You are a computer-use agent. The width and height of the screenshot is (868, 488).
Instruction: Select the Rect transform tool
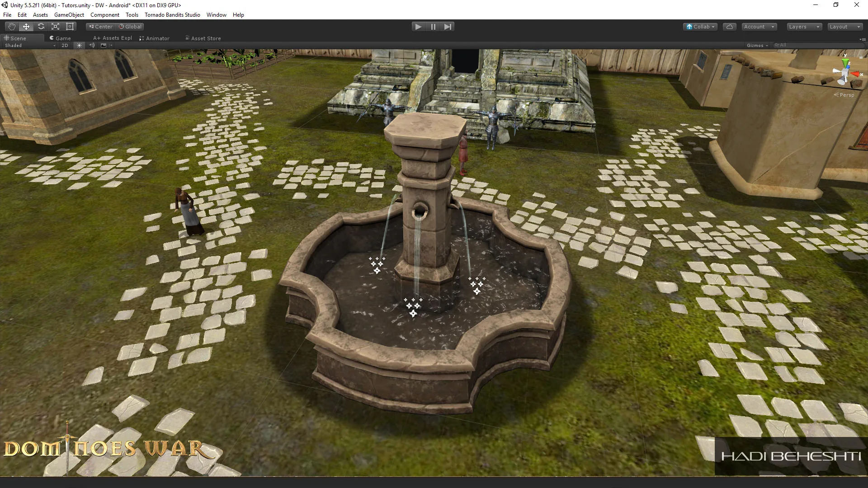click(70, 27)
